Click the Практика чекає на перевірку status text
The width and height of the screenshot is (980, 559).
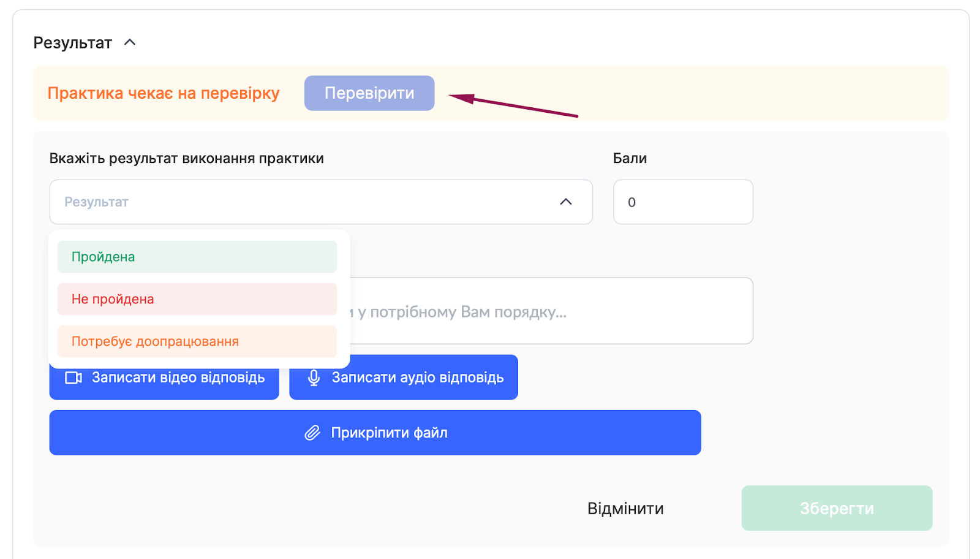click(164, 93)
